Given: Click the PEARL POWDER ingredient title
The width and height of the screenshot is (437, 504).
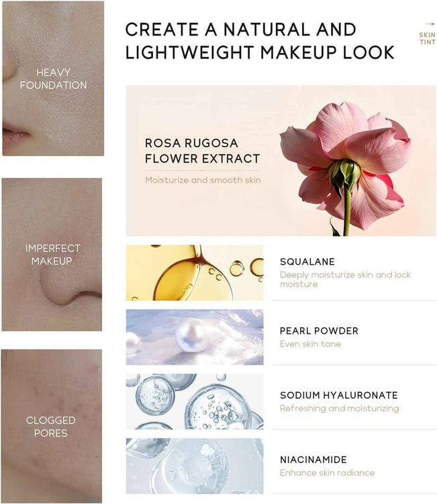Looking at the screenshot, I should pyautogui.click(x=319, y=331).
